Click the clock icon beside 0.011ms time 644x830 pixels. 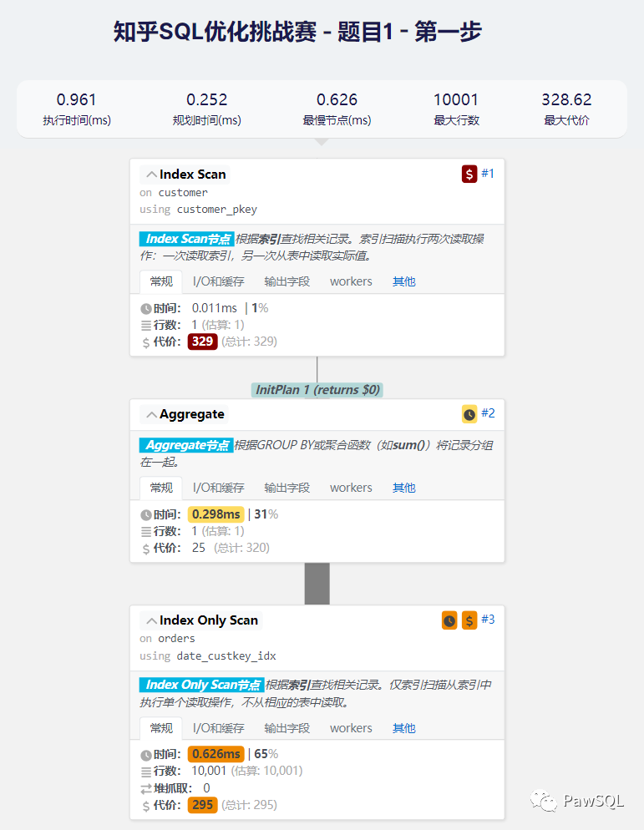(x=146, y=309)
